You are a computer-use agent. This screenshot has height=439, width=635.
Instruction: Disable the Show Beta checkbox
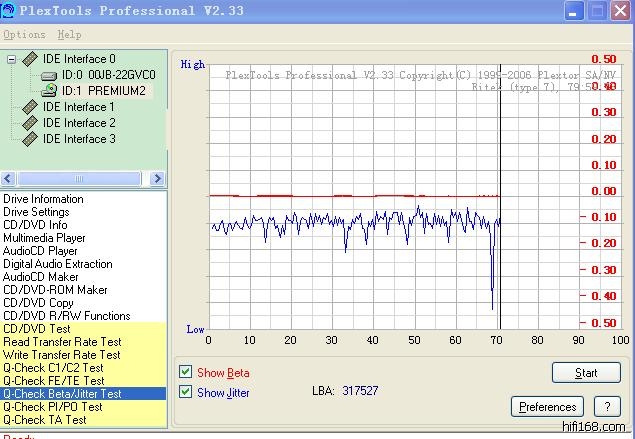click(185, 372)
